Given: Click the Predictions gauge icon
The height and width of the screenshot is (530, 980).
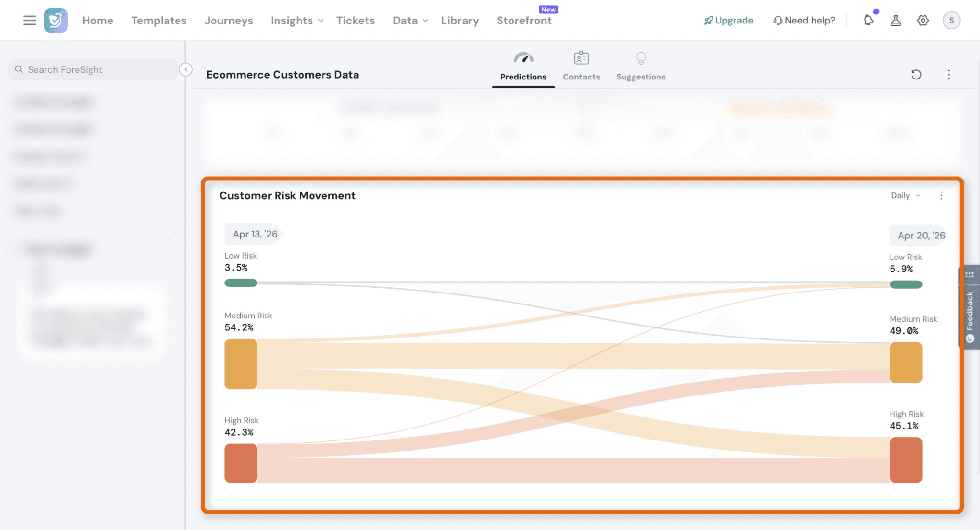Looking at the screenshot, I should [523, 58].
